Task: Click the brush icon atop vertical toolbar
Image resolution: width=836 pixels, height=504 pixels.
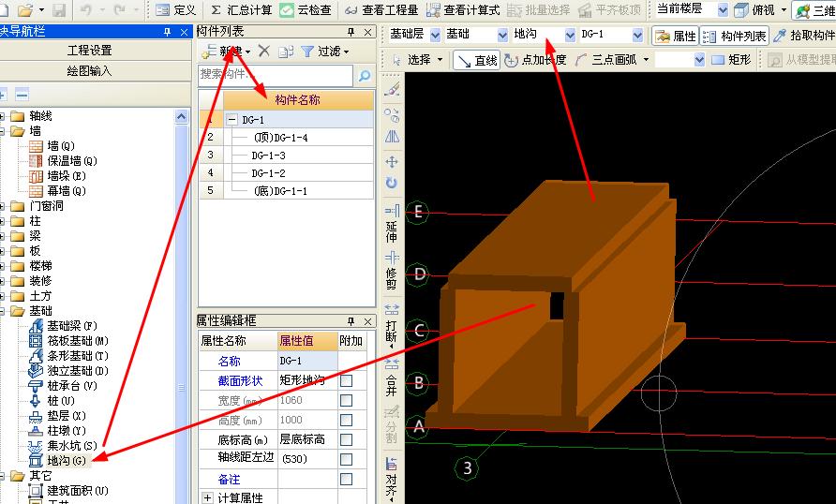Action: pyautogui.click(x=392, y=89)
